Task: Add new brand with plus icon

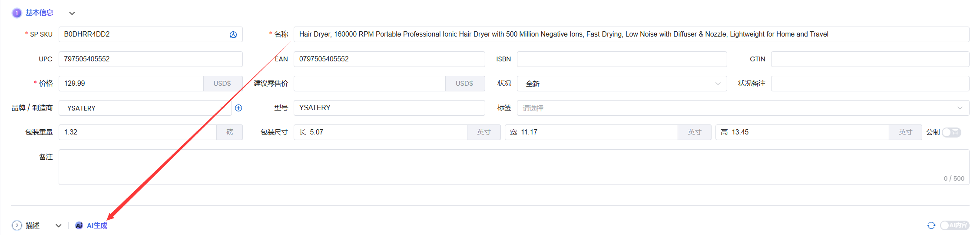Action: tap(238, 108)
